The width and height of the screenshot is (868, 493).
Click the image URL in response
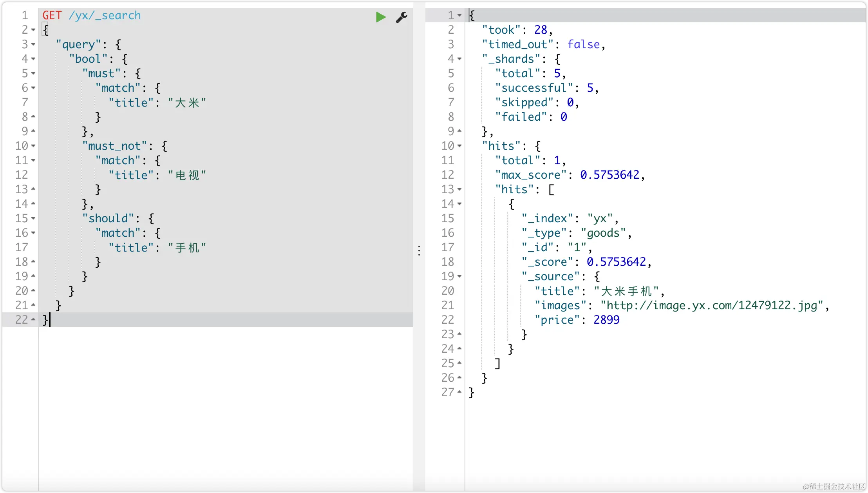coord(712,305)
